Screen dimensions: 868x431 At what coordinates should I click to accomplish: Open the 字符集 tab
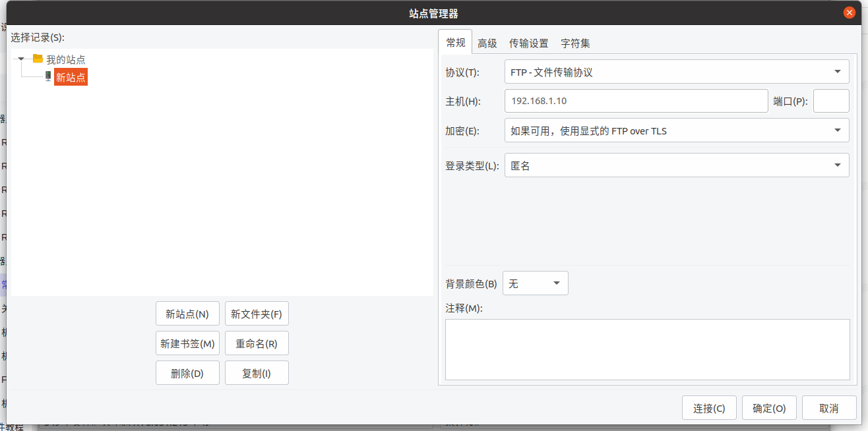point(575,43)
